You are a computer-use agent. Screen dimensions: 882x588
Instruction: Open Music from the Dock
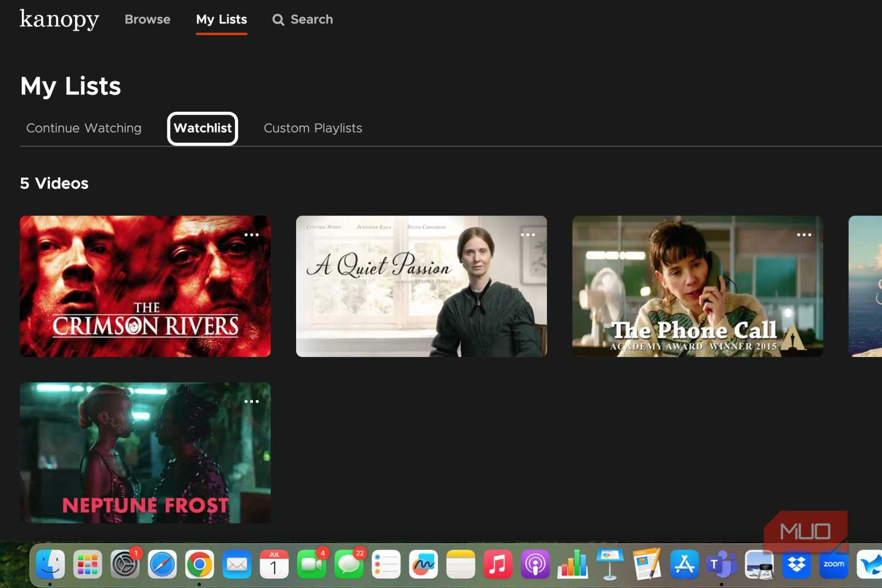[x=498, y=564]
